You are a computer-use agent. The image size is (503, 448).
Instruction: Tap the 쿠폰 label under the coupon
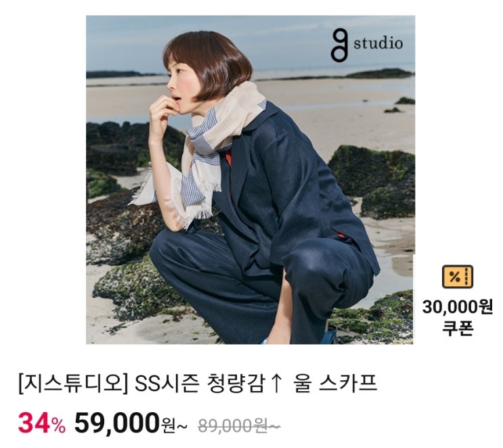click(458, 328)
